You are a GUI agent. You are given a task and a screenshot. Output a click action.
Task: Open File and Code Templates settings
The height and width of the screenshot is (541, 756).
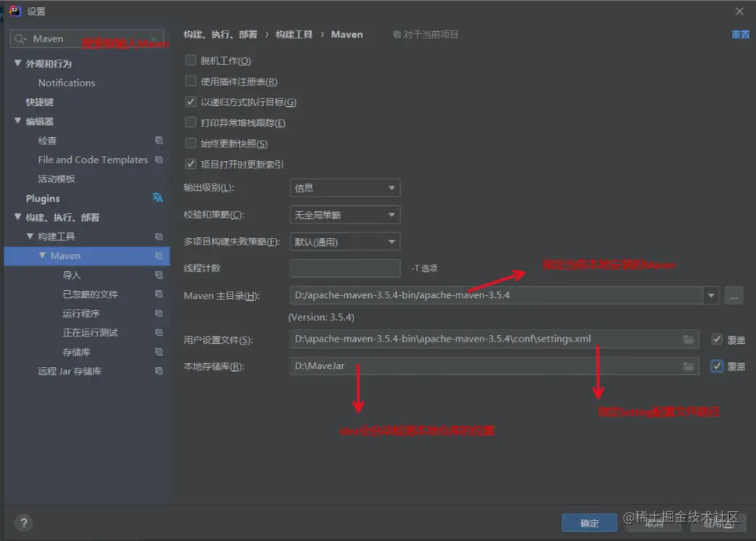93,160
